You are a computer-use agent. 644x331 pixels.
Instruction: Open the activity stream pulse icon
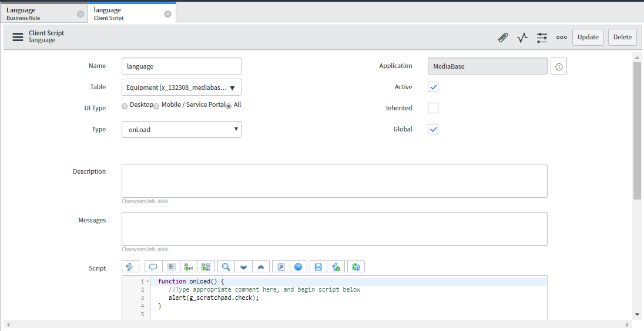[x=522, y=38]
